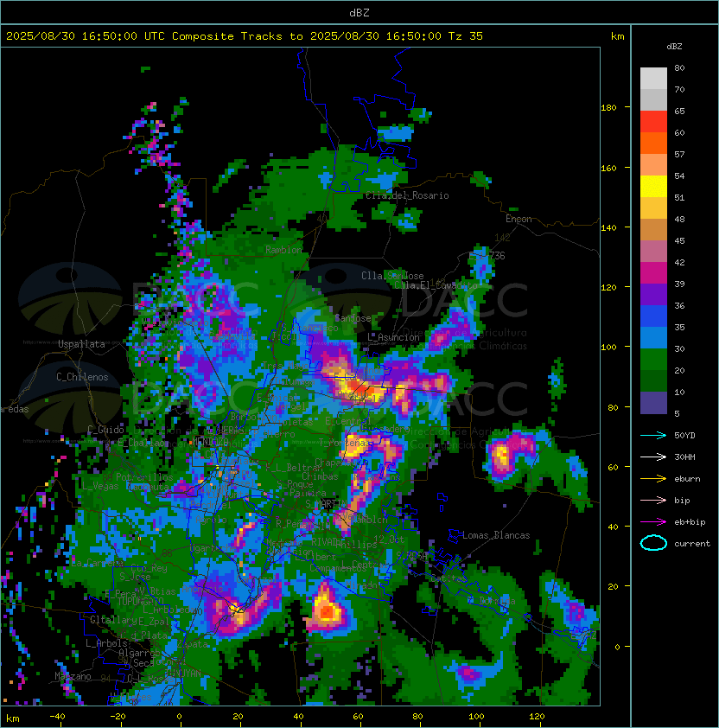Click the '2025/08/30 16:50:00 UTC Composite Tracks' timestamp header
Viewport: 719px width, 728px height.
144,36
